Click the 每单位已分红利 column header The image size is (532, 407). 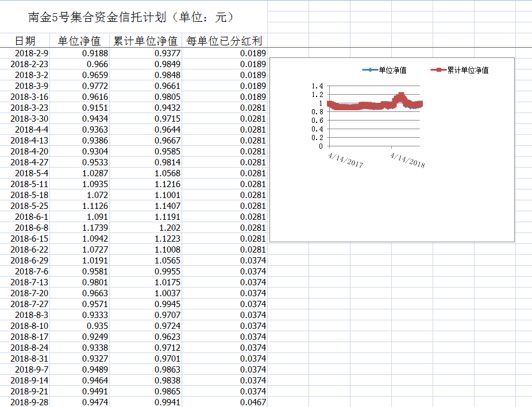pyautogui.click(x=224, y=41)
